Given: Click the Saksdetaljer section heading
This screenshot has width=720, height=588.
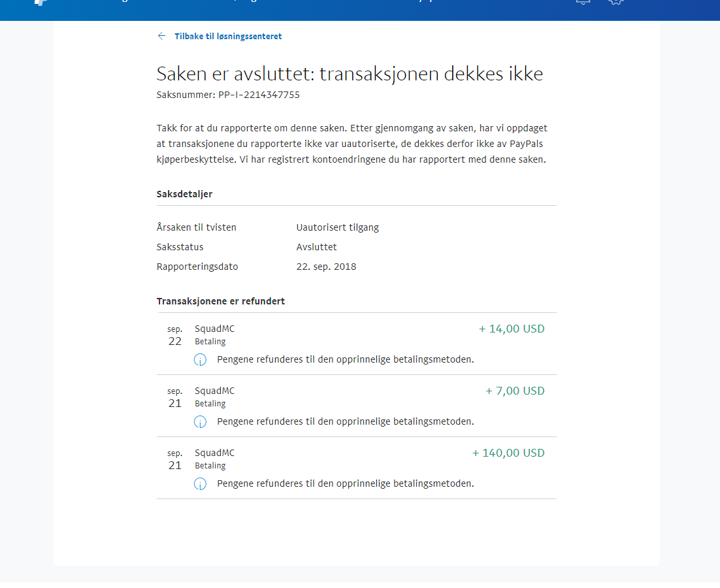Looking at the screenshot, I should (184, 194).
